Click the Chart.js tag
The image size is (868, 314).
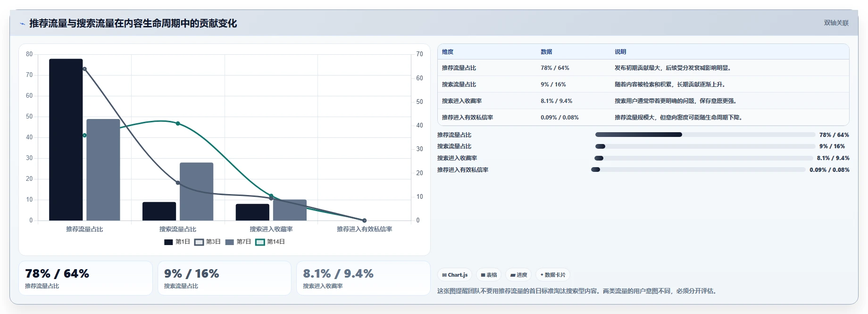(x=455, y=275)
